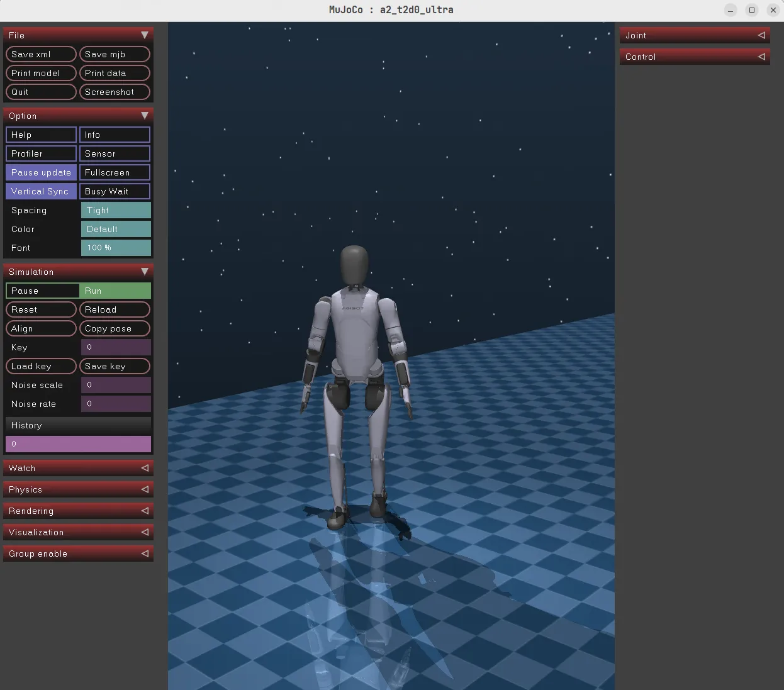The width and height of the screenshot is (784, 690).
Task: Change Spacing value Tight
Action: pos(116,210)
